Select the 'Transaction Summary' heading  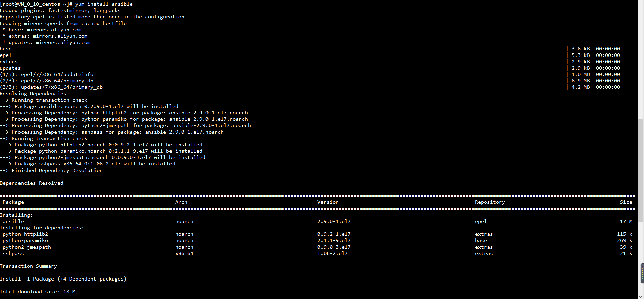pos(29,266)
